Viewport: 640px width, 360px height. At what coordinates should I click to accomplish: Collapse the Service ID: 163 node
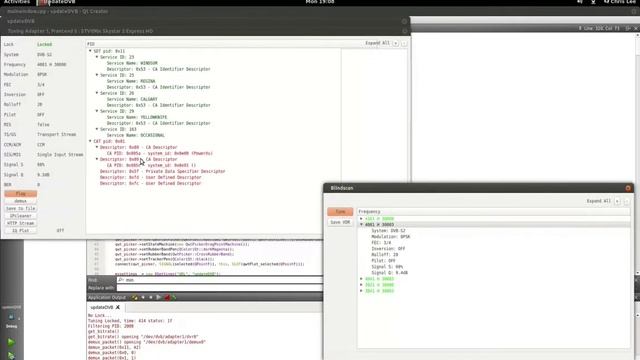97,129
